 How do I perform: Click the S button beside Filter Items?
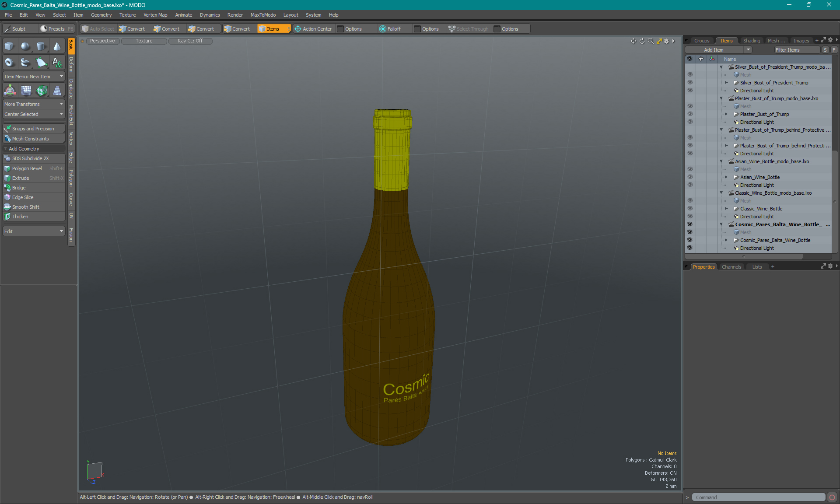click(825, 50)
